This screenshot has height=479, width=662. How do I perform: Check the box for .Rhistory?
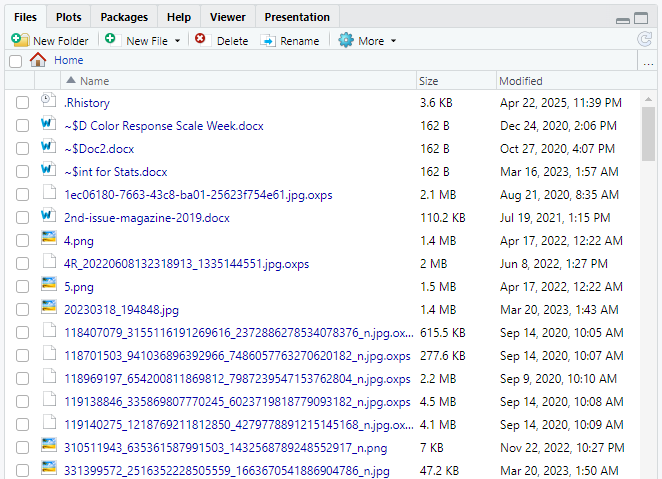(22, 103)
